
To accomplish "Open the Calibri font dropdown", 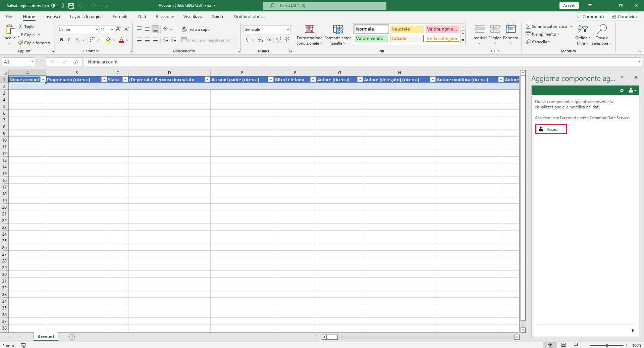I will [97, 30].
